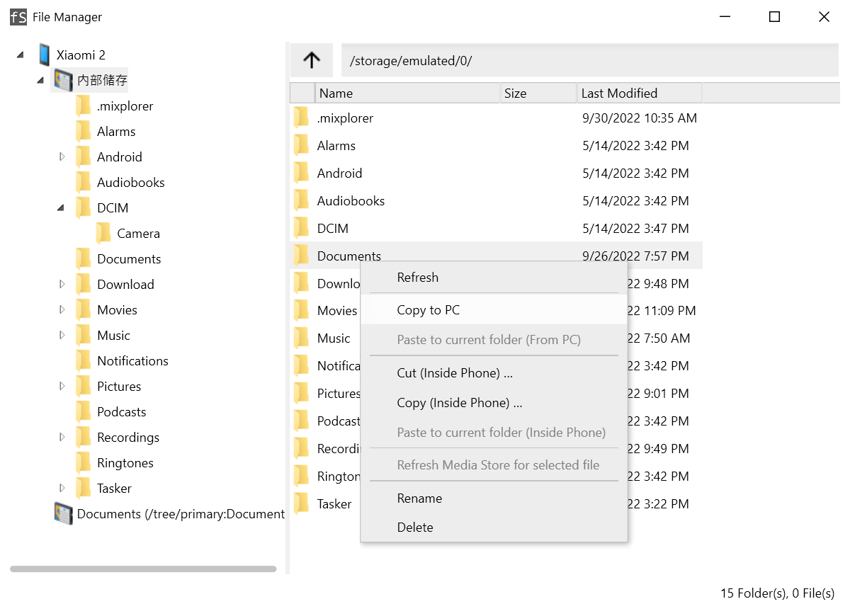Image resolution: width=850 pixels, height=616 pixels.
Task: Select Alarms in the folder tree
Action: click(x=116, y=131)
